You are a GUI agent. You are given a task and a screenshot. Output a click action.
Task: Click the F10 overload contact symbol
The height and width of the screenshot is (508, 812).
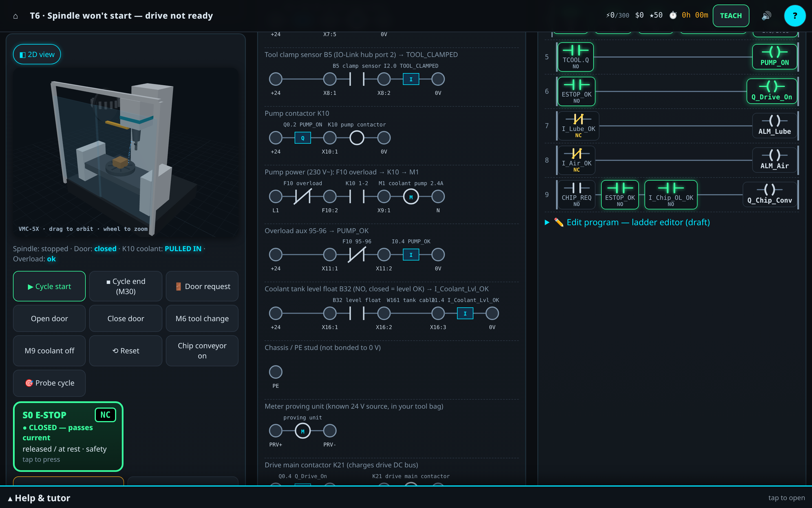(303, 196)
